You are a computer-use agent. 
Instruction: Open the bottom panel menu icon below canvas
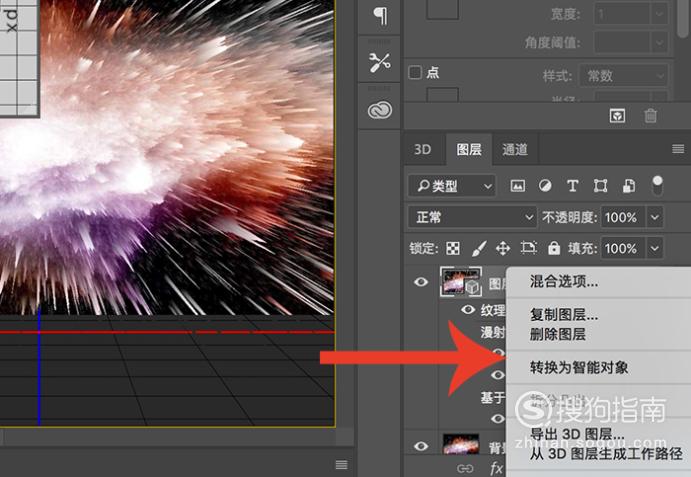tap(342, 464)
